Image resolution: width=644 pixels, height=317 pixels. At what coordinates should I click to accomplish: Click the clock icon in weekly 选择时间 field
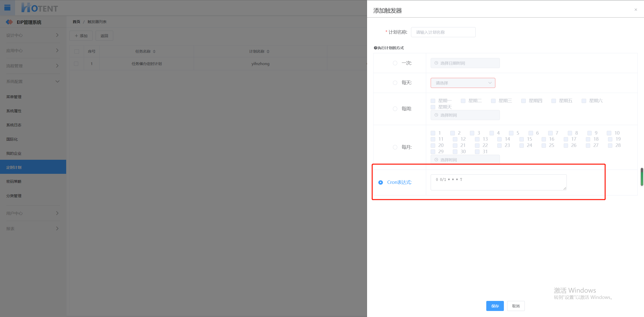click(436, 115)
